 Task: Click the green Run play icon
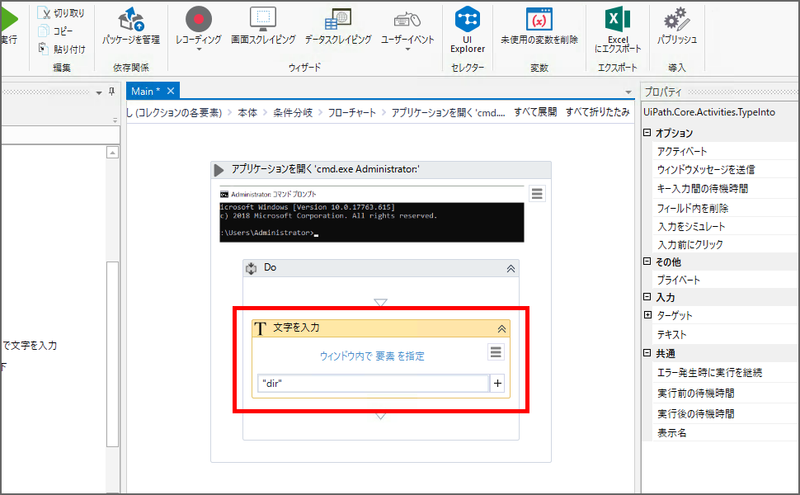click(9, 19)
